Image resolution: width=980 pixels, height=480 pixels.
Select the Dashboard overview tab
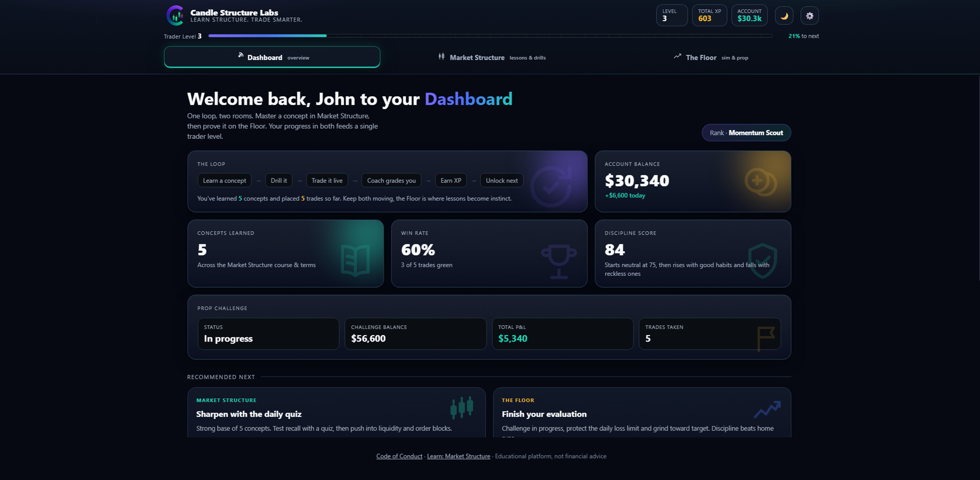(272, 57)
